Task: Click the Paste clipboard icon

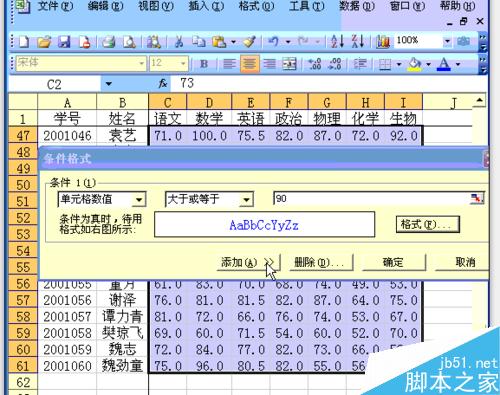Action: tap(219, 42)
